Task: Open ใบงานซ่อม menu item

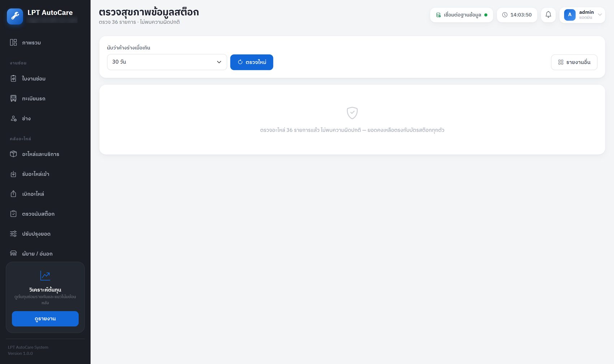Action: coord(45,78)
